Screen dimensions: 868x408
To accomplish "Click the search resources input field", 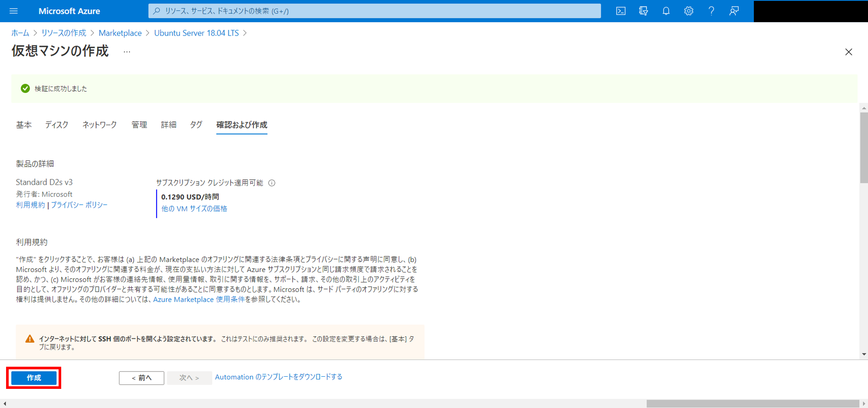I will click(x=375, y=11).
